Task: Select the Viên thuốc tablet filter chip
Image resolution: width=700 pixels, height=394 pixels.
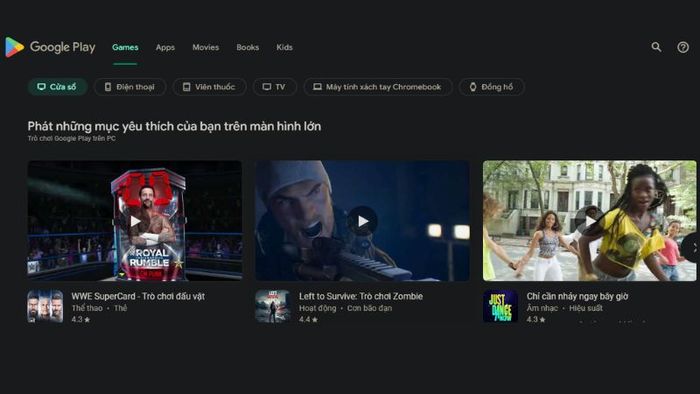Action: pos(209,87)
